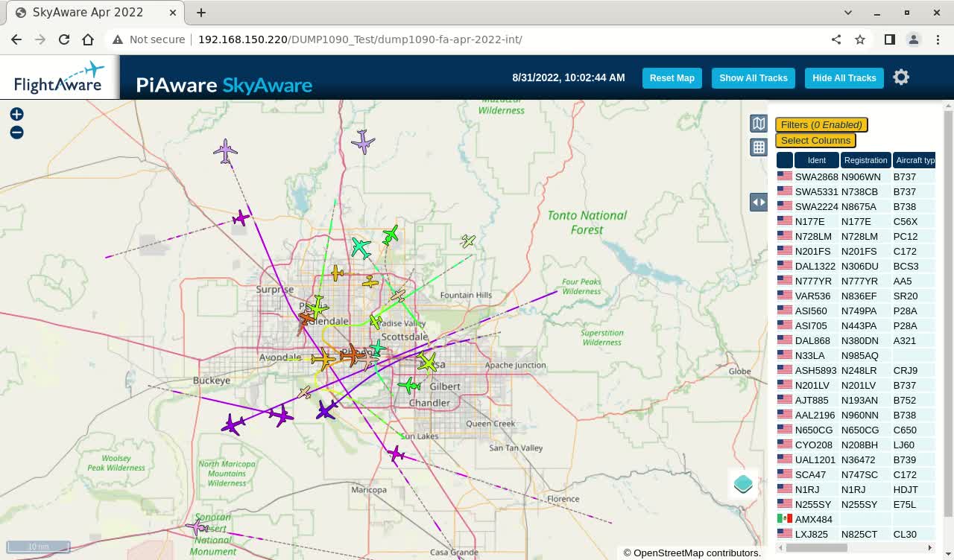Viewport: 954px width, 560px height.
Task: Select DAL1322 in aircraft list
Action: [856, 266]
